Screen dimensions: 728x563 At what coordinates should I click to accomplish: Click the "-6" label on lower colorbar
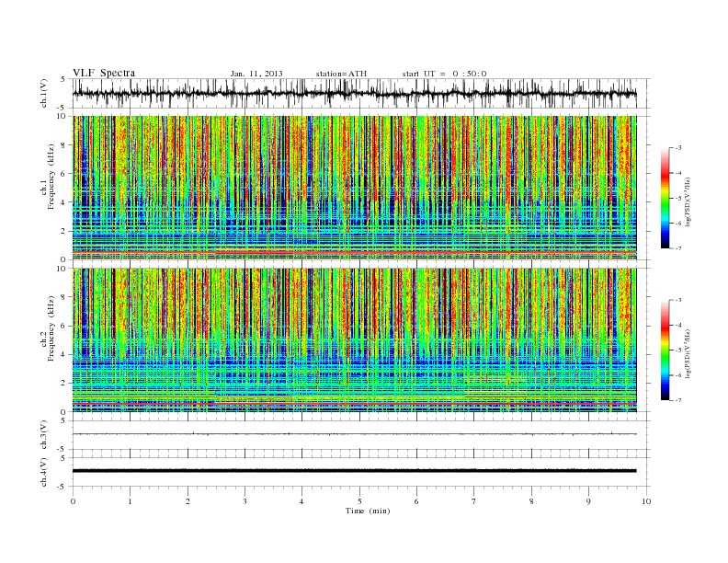coord(678,375)
